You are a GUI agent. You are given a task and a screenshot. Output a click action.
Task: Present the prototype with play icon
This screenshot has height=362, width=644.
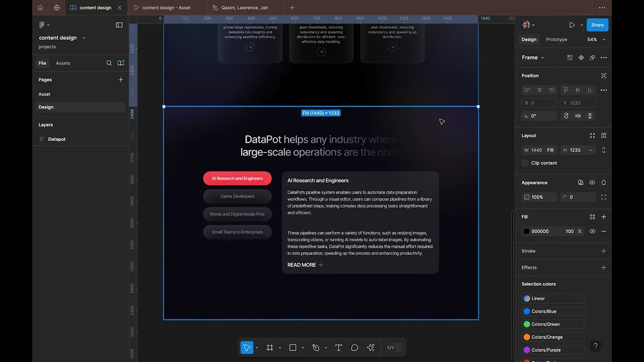[x=572, y=25]
